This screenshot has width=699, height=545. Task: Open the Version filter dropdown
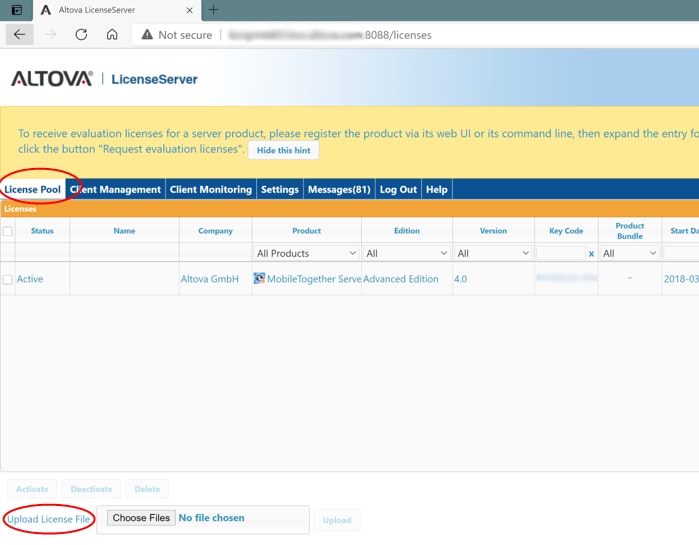click(x=493, y=254)
